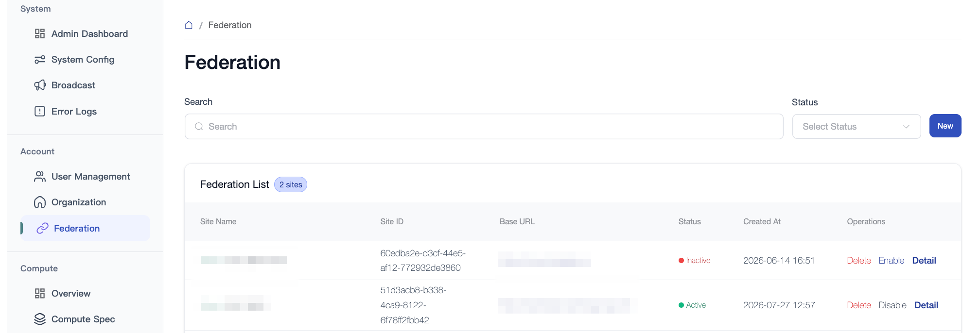Open Detail for the active site
This screenshot has height=333, width=980.
tap(926, 305)
